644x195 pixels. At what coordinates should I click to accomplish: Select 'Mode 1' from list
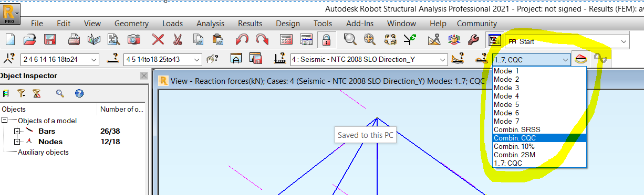click(539, 71)
